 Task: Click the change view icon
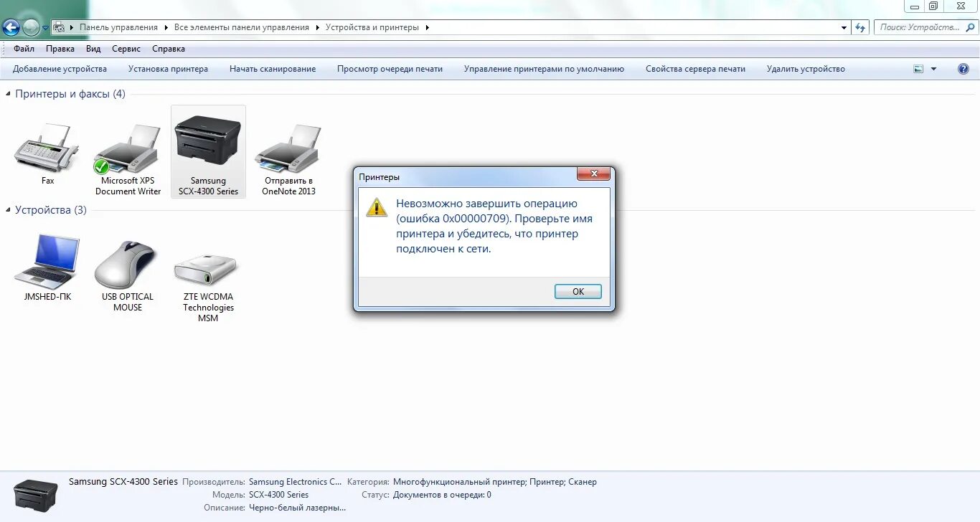tap(918, 69)
